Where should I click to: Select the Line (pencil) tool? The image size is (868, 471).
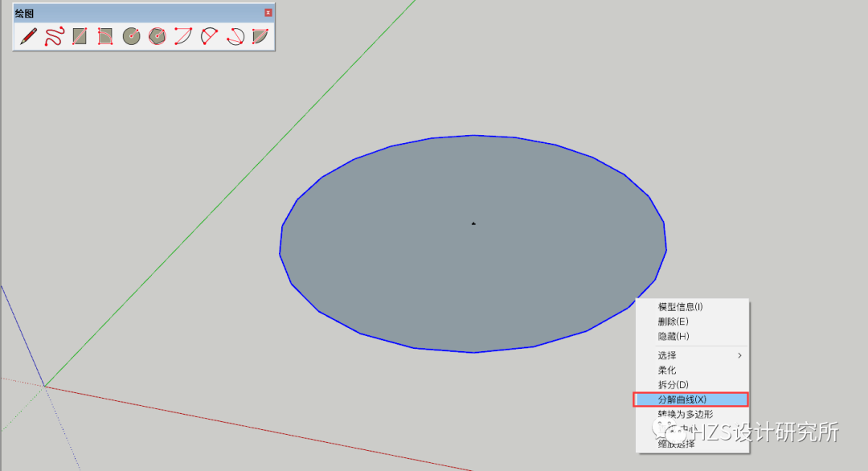pyautogui.click(x=28, y=35)
